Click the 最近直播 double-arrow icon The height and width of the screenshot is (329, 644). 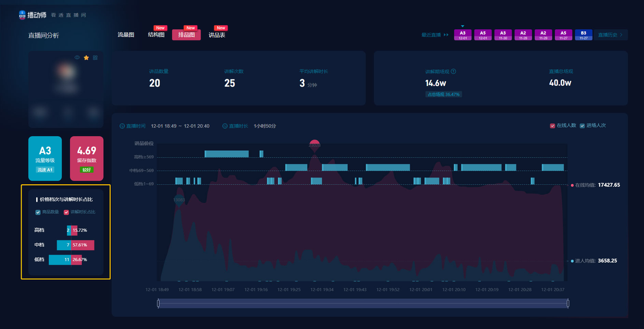(x=446, y=35)
